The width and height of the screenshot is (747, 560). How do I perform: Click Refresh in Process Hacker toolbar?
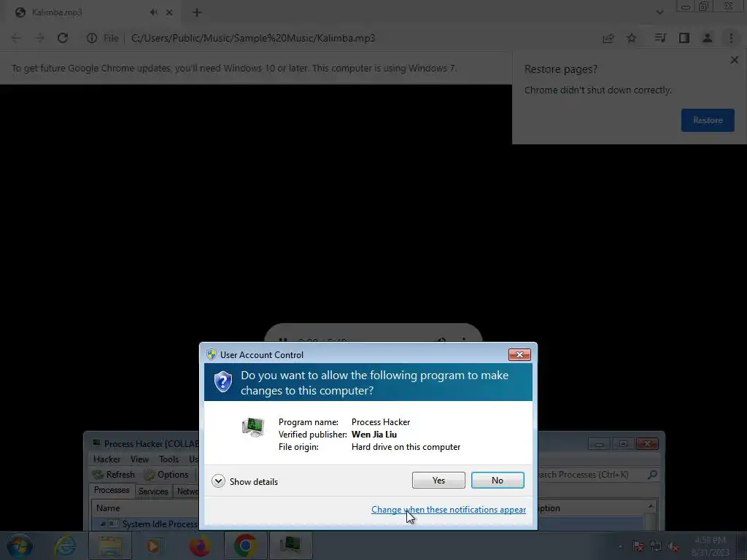[114, 474]
